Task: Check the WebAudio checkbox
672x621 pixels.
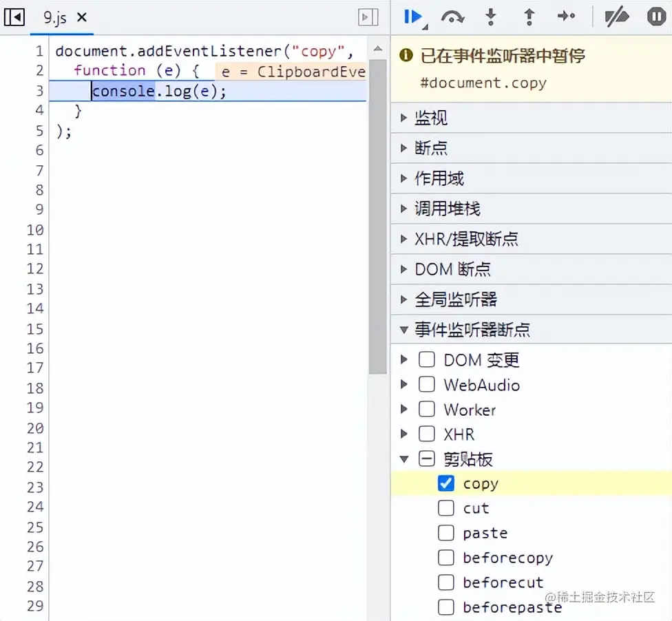Action: tap(427, 384)
